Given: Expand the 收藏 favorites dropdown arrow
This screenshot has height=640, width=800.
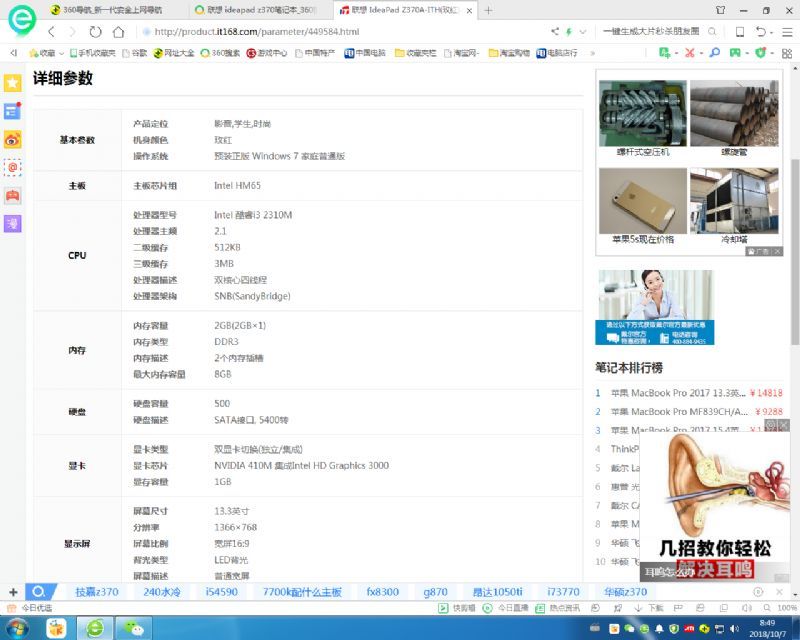Looking at the screenshot, I should (61, 53).
